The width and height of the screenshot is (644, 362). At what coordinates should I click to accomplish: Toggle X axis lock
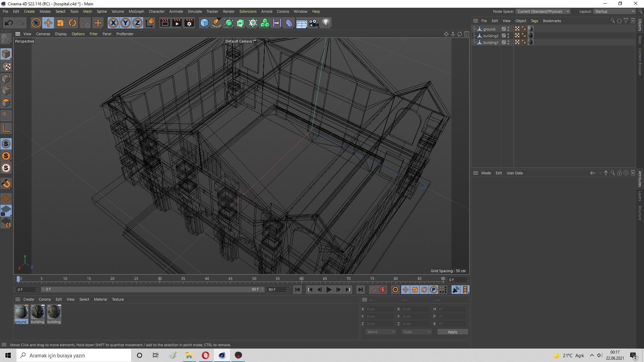pyautogui.click(x=113, y=23)
